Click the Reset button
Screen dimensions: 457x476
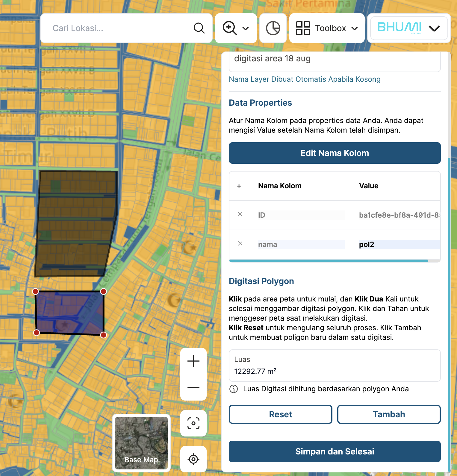coord(280,414)
